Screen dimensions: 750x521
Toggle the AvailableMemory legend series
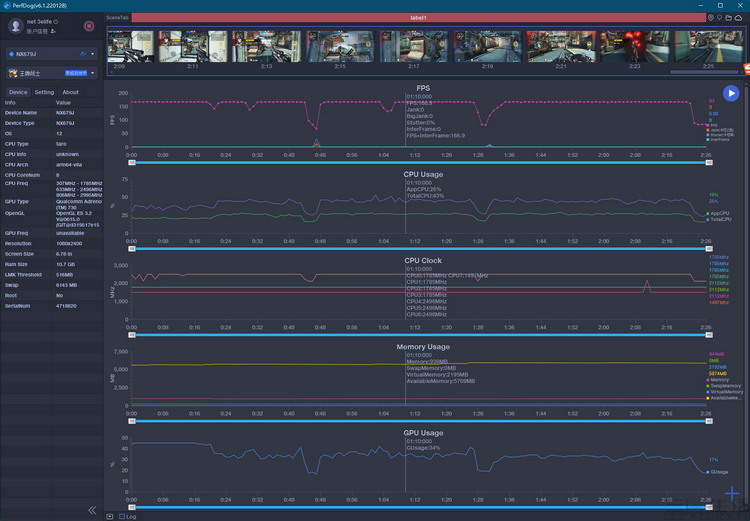pyautogui.click(x=724, y=398)
